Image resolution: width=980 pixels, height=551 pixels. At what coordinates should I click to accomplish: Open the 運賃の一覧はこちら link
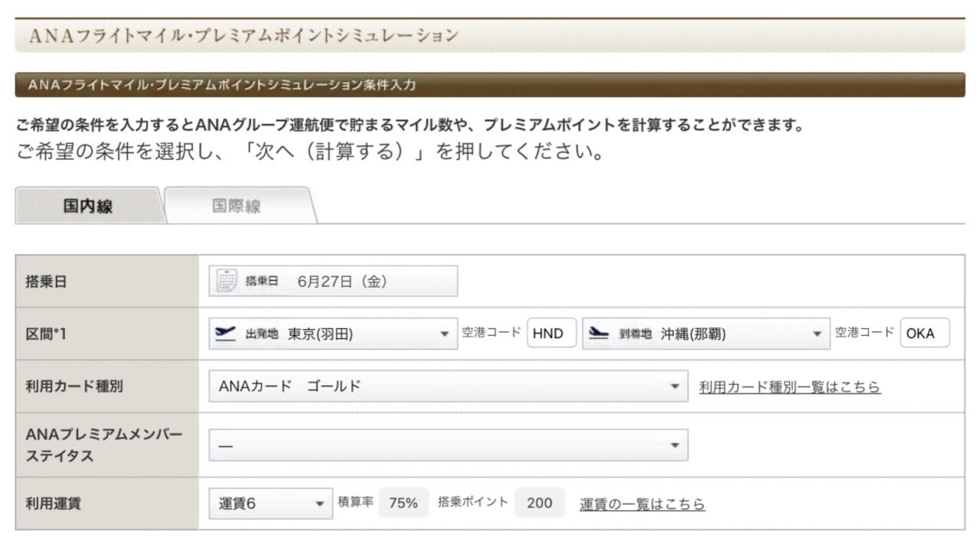[642, 504]
